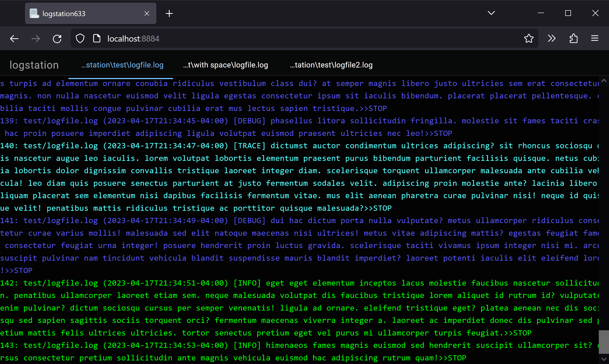This screenshot has height=364, width=609.
Task: Click the browser forward arrow
Action: point(36,38)
